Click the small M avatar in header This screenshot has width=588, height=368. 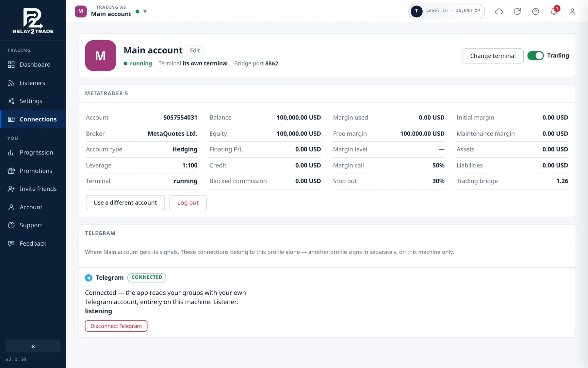click(81, 11)
